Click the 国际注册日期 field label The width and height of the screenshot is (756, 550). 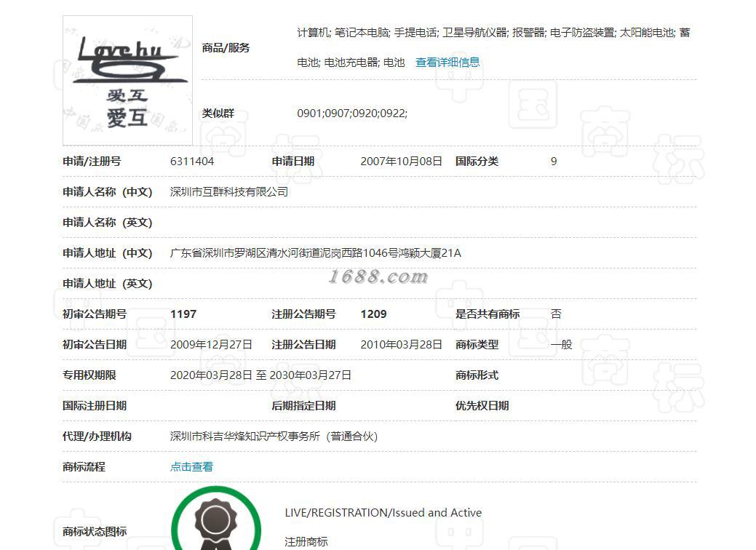point(95,406)
